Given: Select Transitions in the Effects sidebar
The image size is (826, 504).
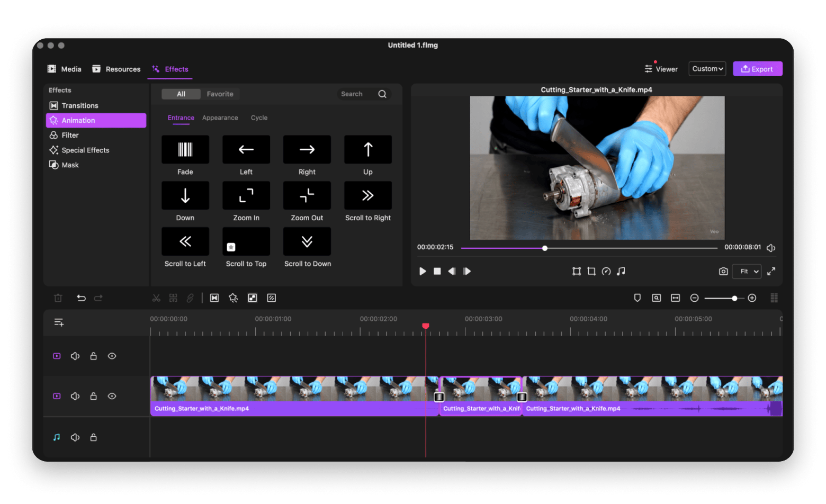Looking at the screenshot, I should pyautogui.click(x=80, y=106).
